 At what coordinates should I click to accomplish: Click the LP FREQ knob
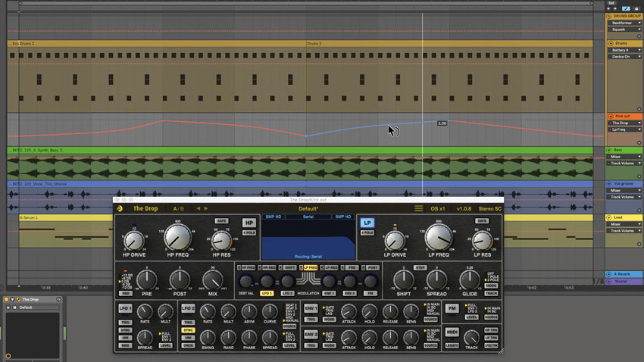439,237
